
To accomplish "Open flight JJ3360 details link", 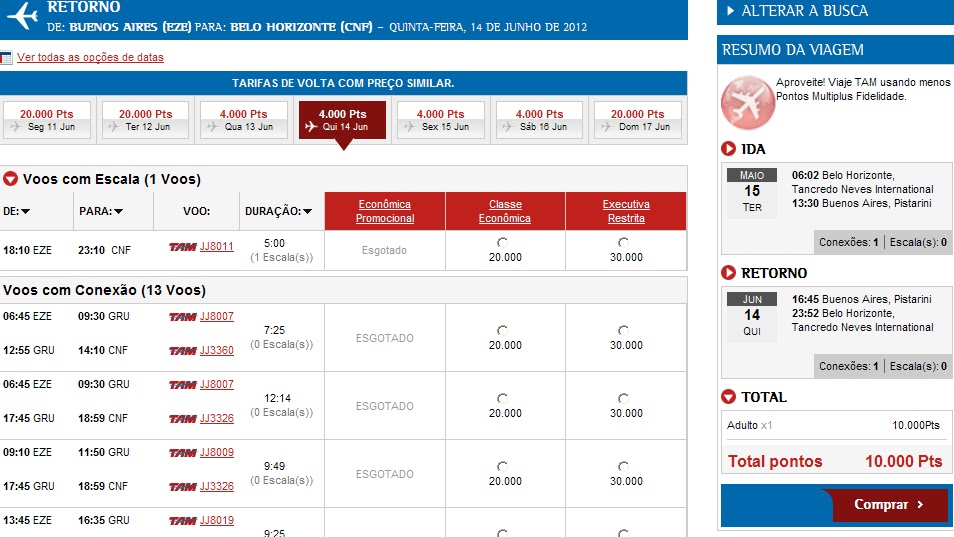I will tap(217, 350).
